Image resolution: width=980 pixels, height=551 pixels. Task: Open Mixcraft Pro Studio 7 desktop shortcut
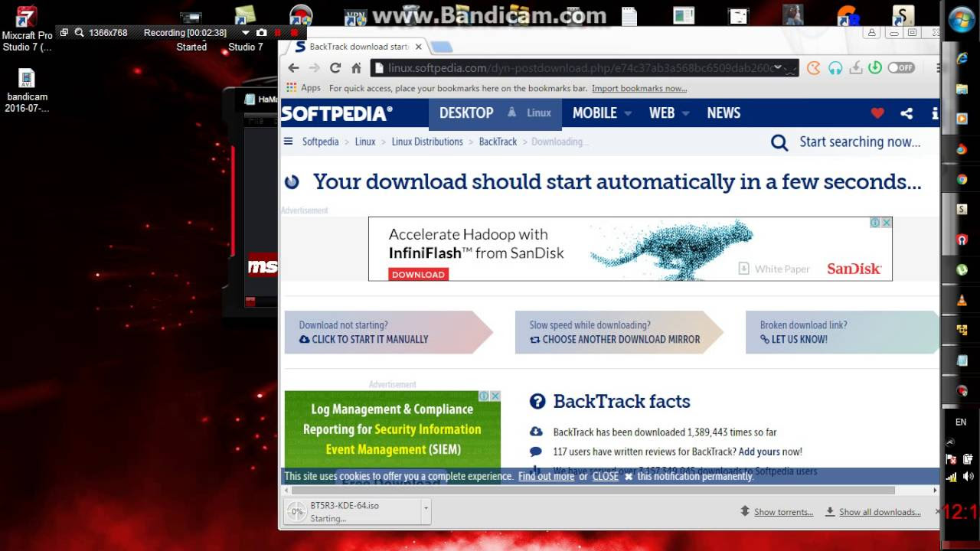point(27,29)
